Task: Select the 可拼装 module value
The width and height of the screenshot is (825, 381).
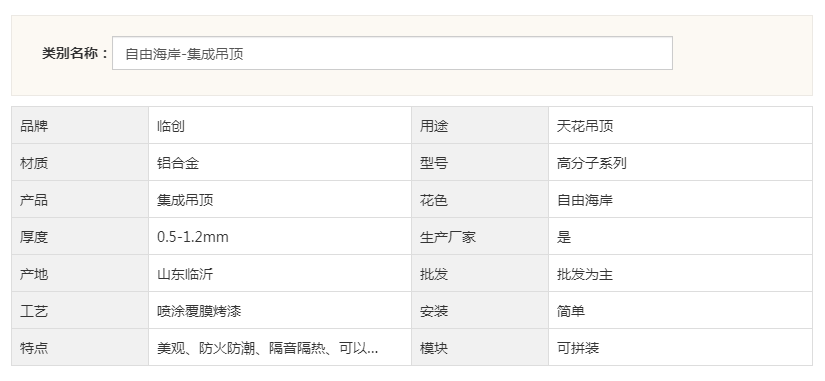Action: tap(578, 348)
